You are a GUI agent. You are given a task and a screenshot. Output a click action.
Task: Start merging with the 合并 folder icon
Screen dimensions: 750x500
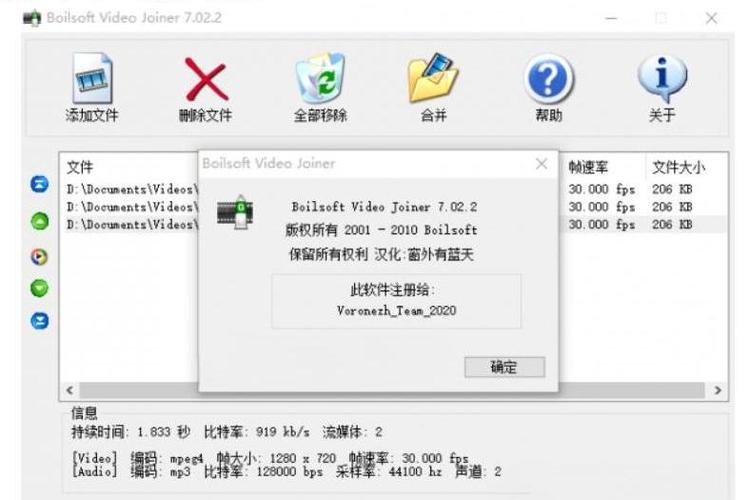[x=433, y=78]
